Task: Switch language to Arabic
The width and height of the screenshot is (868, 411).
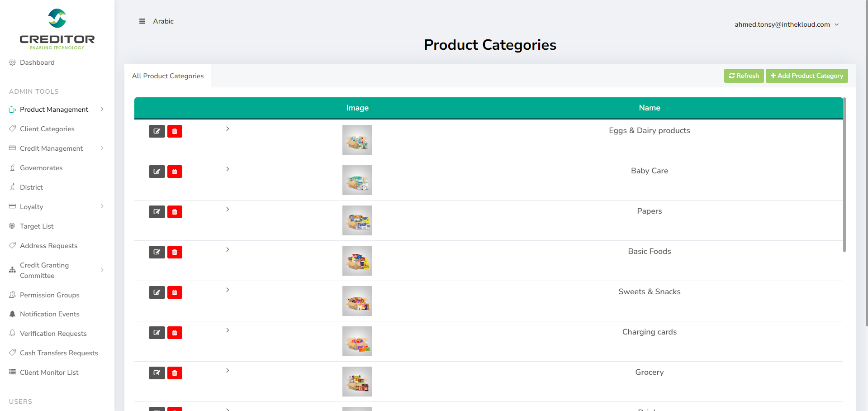Action: point(163,21)
